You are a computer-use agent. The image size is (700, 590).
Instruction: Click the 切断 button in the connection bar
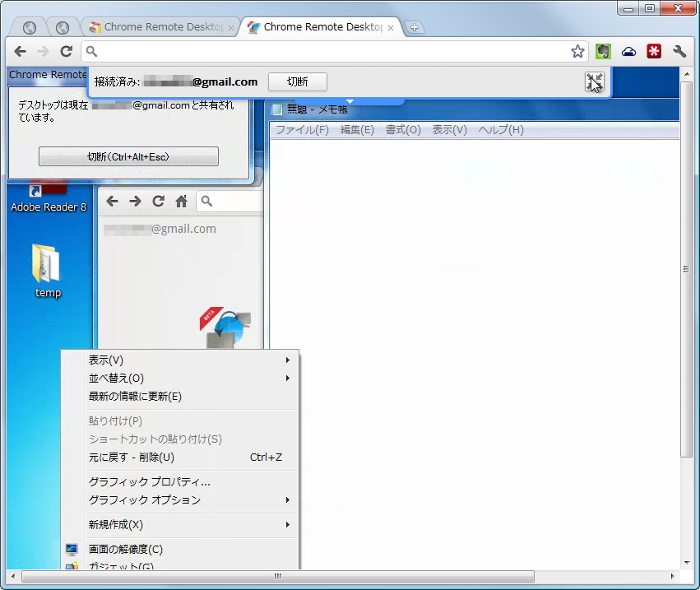[x=296, y=81]
